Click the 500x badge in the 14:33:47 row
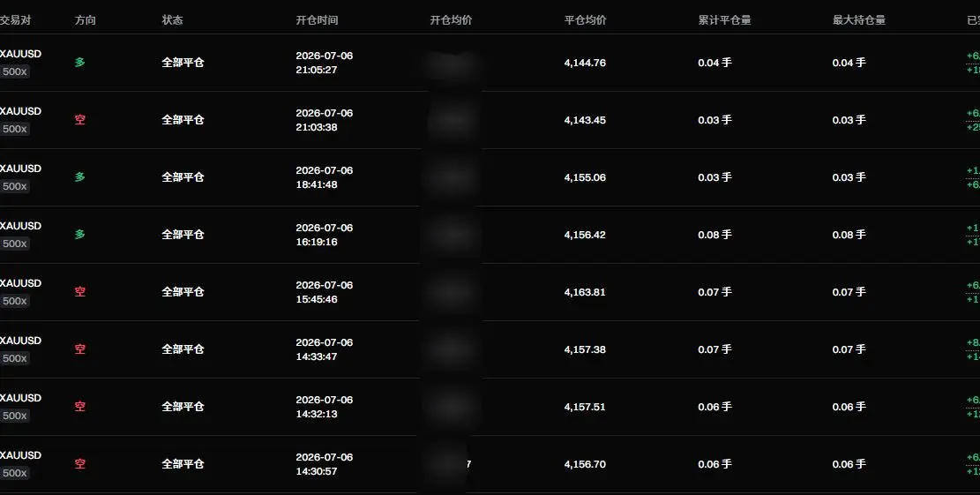 coord(14,358)
